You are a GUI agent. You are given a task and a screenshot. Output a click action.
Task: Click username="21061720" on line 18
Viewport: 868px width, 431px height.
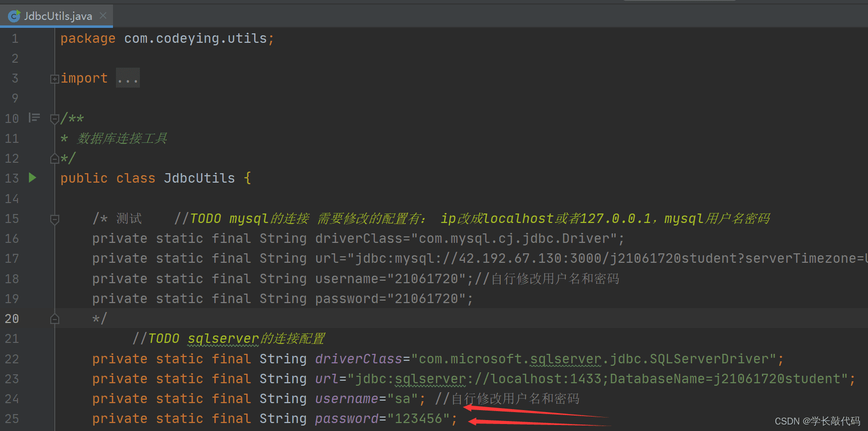coord(391,279)
